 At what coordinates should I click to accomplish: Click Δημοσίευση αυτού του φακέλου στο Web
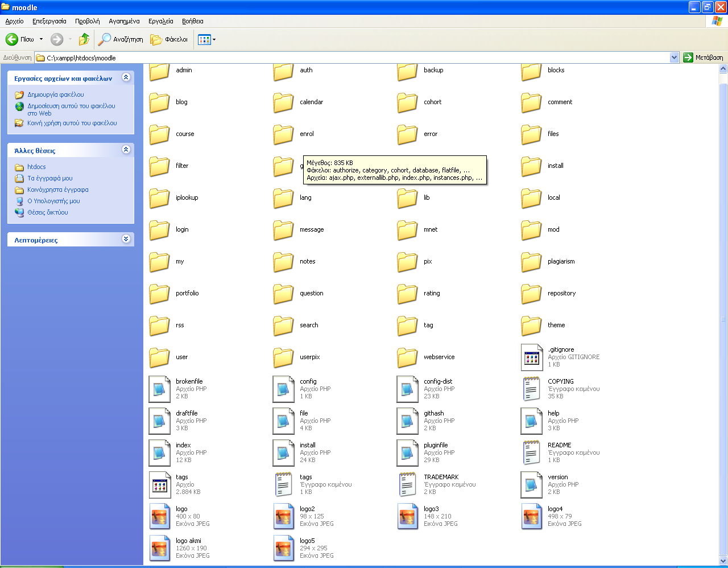(71, 109)
